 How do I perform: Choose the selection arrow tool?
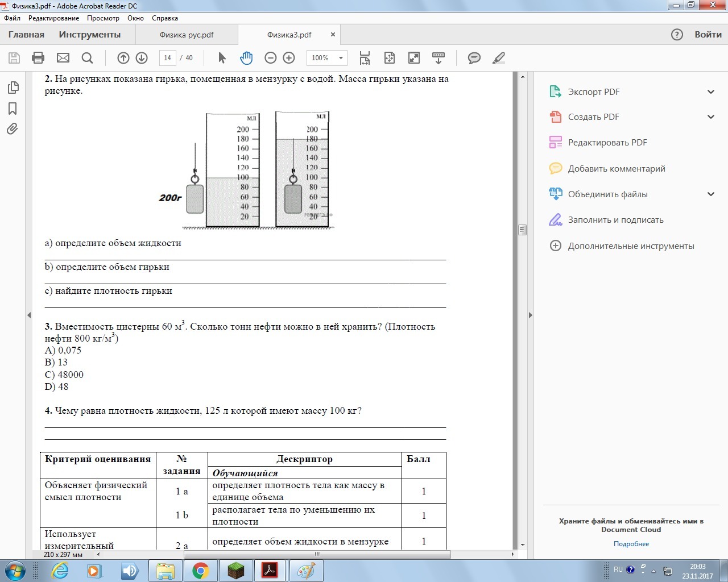click(x=222, y=58)
